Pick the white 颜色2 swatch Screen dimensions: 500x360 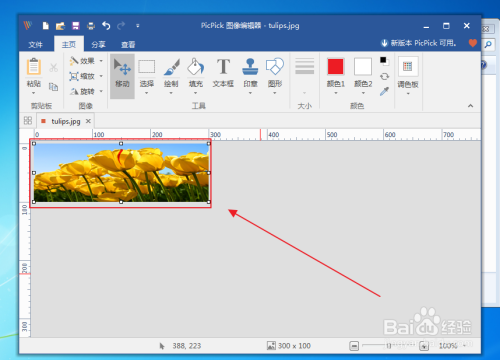click(x=363, y=66)
